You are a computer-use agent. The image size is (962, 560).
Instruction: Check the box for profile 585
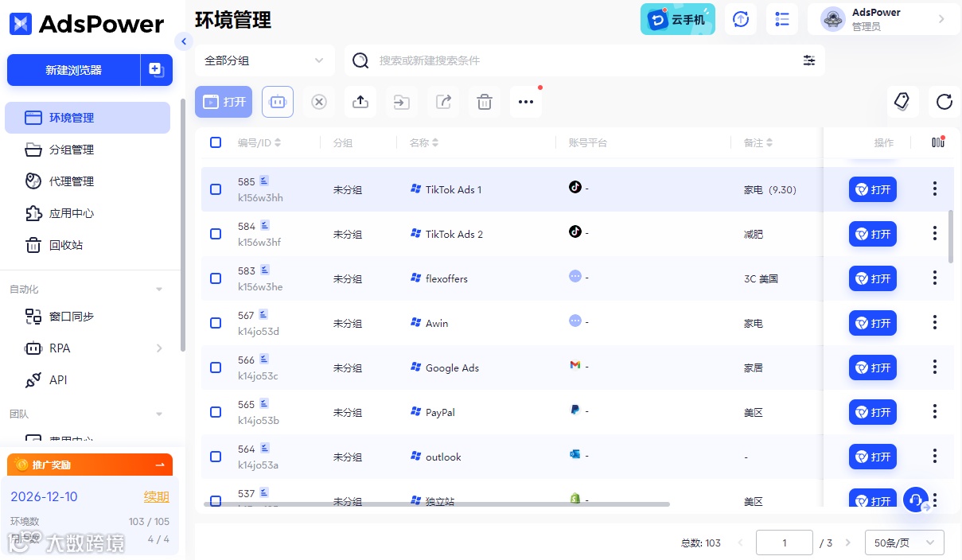216,189
